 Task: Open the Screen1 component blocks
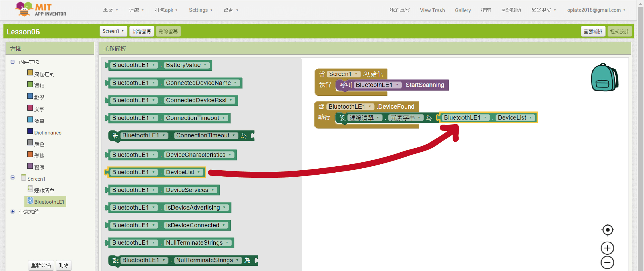36,179
